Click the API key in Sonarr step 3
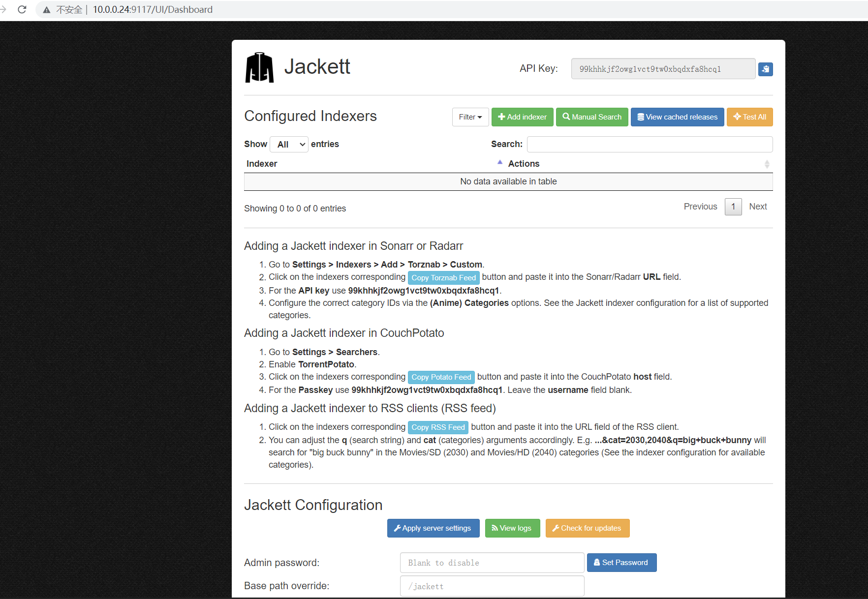The width and height of the screenshot is (868, 599). coord(423,291)
